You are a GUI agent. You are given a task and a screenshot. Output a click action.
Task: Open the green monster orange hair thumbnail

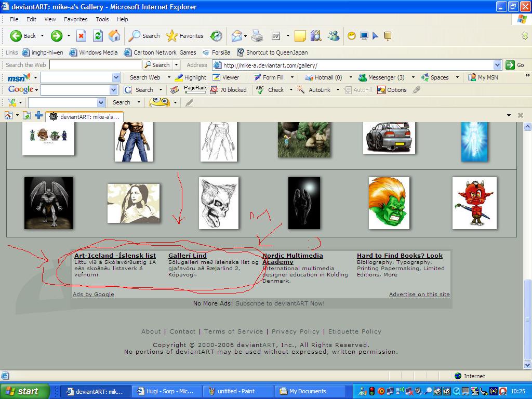[389, 203]
